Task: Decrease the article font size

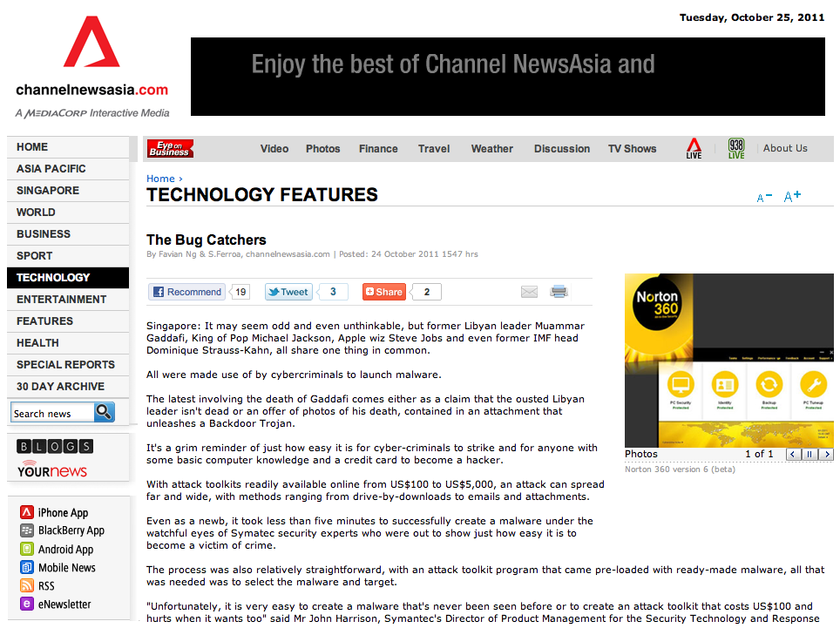Action: (x=764, y=198)
